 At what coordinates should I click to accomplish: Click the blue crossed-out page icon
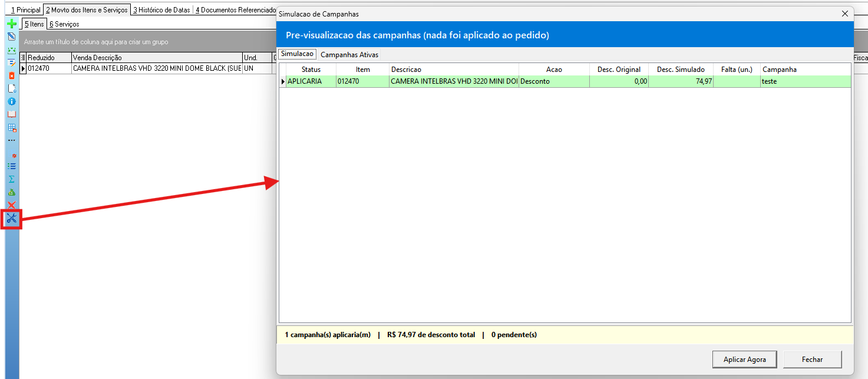coord(11,37)
